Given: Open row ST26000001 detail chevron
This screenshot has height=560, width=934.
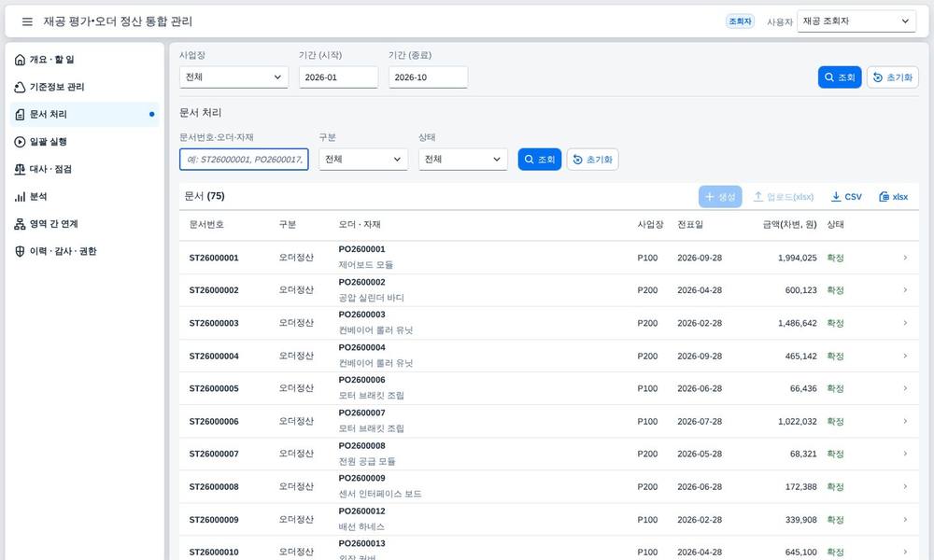Looking at the screenshot, I should coord(905,258).
